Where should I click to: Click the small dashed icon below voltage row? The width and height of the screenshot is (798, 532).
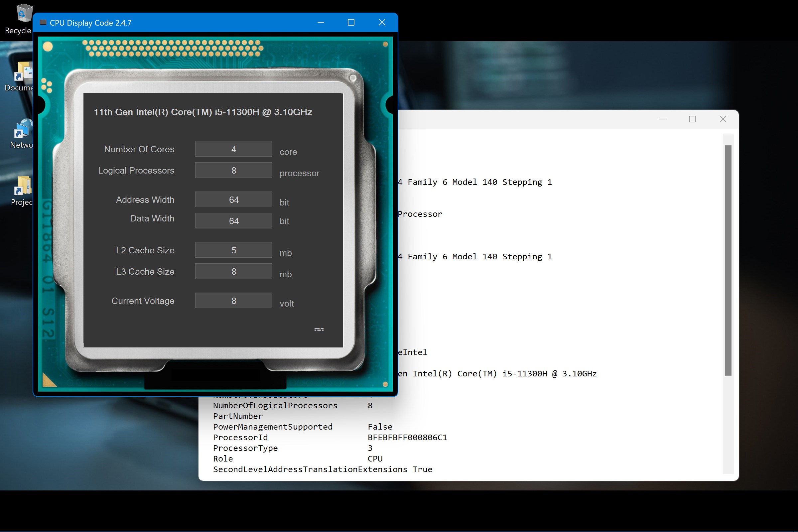click(x=319, y=329)
